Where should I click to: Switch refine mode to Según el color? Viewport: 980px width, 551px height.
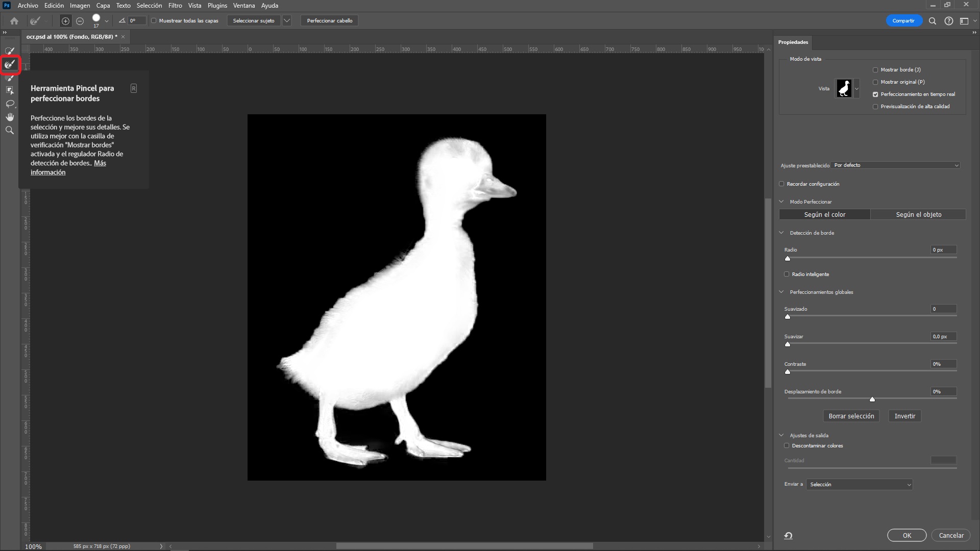point(825,215)
